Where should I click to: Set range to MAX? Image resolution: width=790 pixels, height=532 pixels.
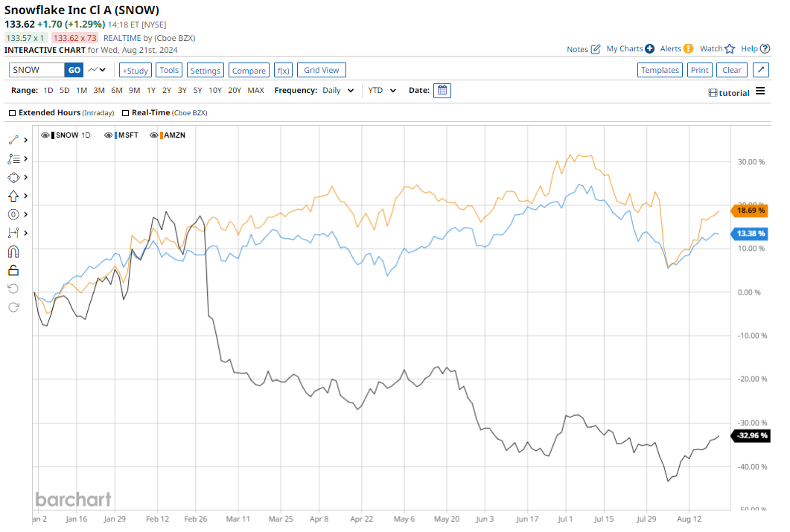point(256,91)
